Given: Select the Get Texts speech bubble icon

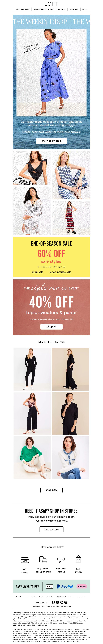Looking at the screenshot, I should pyautogui.click(x=61, y=559).
